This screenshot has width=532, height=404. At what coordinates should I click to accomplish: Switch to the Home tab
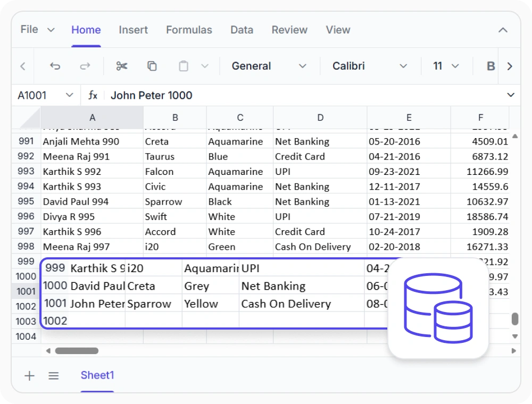[x=86, y=30]
